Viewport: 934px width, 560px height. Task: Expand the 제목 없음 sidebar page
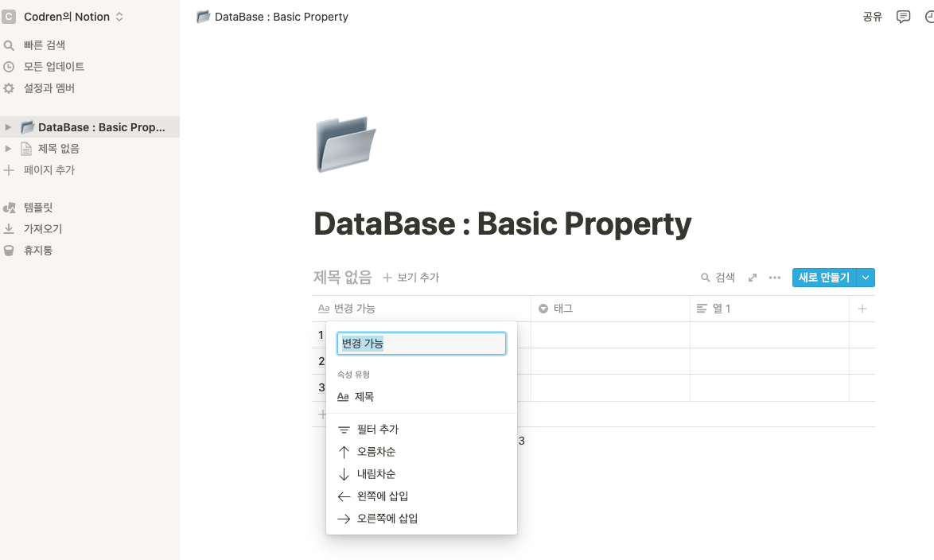click(x=8, y=148)
